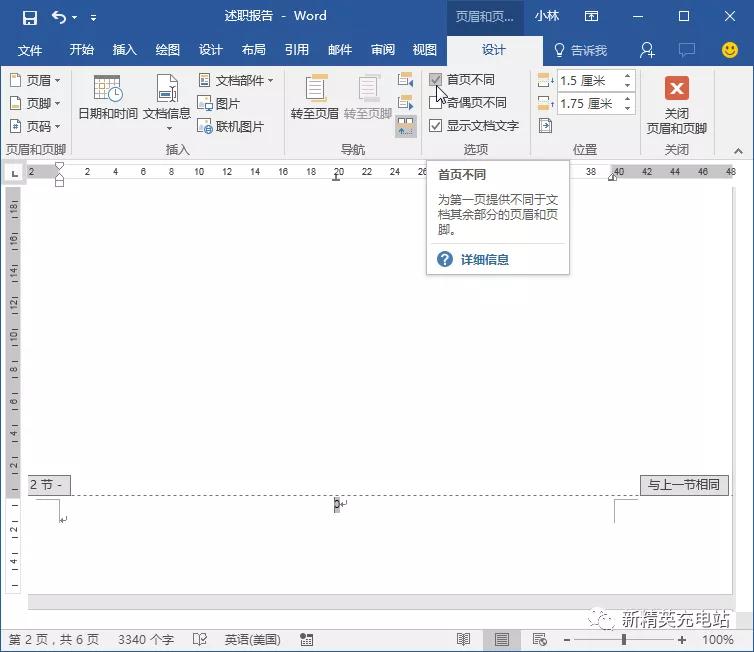Change language 英语(美国) in status bar
Image resolution: width=754 pixels, height=652 pixels.
pyautogui.click(x=252, y=639)
